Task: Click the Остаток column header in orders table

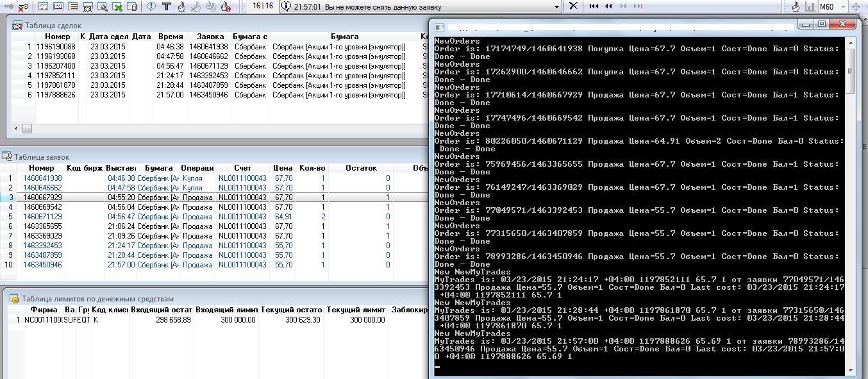Action: click(361, 168)
